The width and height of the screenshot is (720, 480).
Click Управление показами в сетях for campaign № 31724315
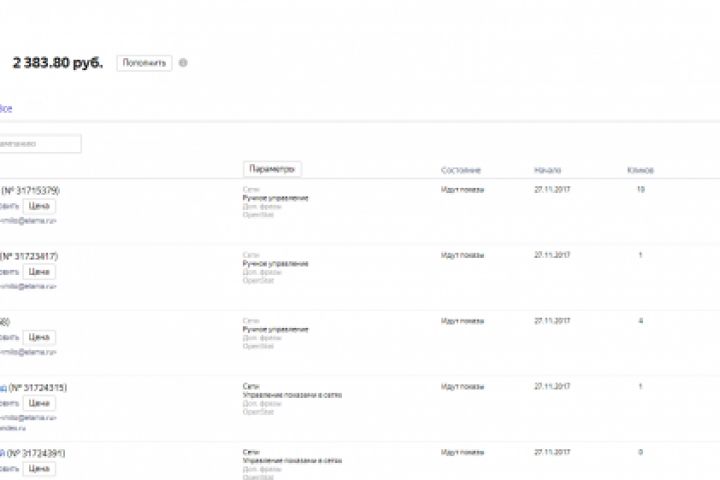click(x=292, y=395)
